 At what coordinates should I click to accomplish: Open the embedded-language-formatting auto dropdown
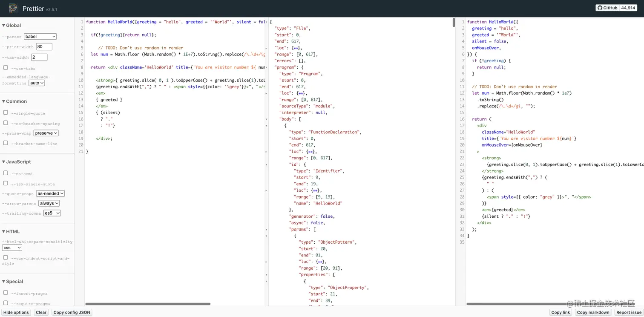click(37, 83)
